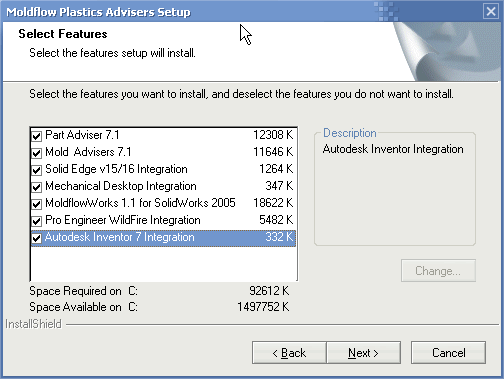This screenshot has height=379, width=504.
Task: Toggle Pro Engineer WildFire Integration checkbox
Action: [x=36, y=221]
